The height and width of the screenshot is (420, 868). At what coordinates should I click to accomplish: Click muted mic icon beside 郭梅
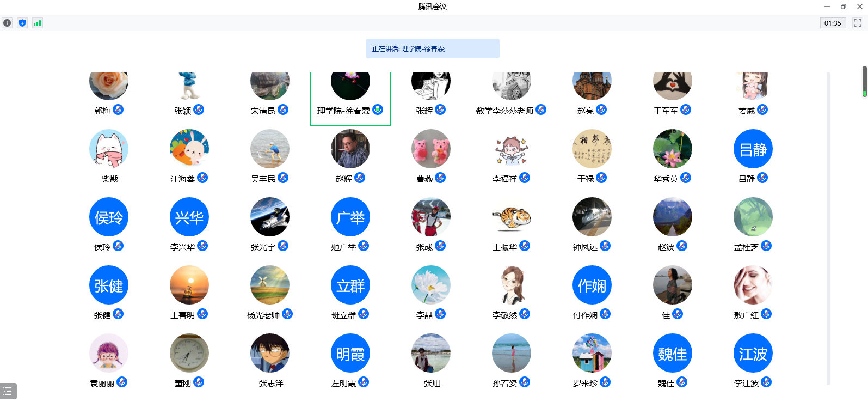(118, 109)
